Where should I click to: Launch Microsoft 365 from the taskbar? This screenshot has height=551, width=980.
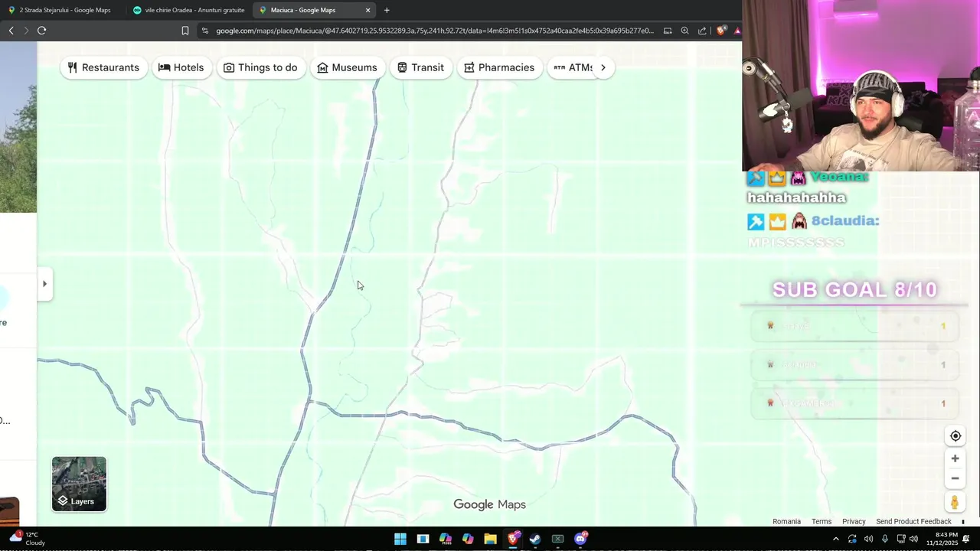pos(446,539)
